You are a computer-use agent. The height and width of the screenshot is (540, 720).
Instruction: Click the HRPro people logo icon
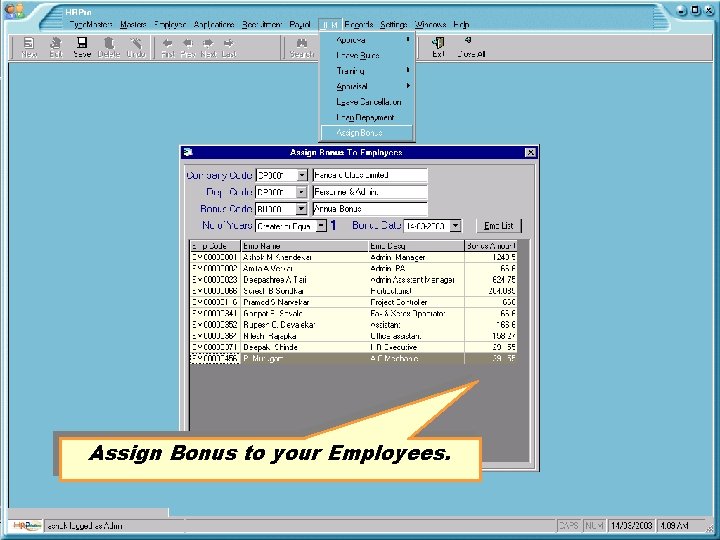click(14, 11)
